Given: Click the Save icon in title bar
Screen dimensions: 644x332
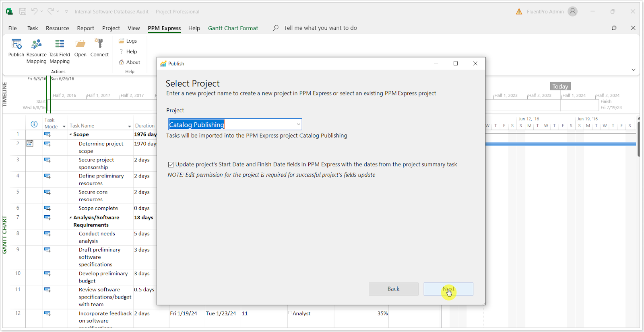Looking at the screenshot, I should tap(23, 12).
